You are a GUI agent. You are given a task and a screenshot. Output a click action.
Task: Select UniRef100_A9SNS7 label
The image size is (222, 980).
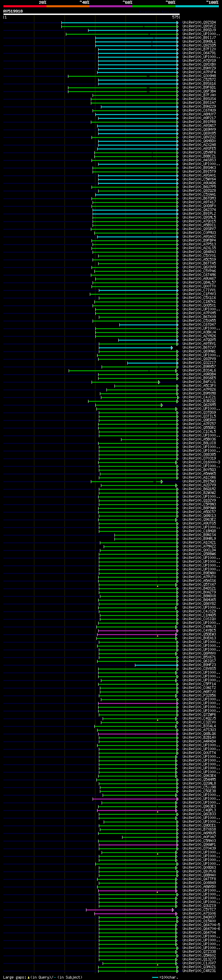pos(199,125)
